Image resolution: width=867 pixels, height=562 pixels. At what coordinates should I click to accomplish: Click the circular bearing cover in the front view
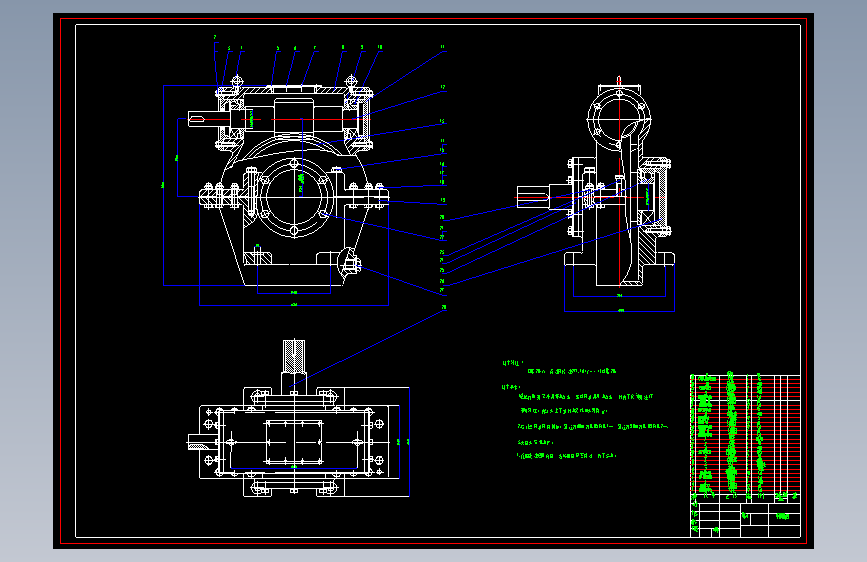pos(294,196)
